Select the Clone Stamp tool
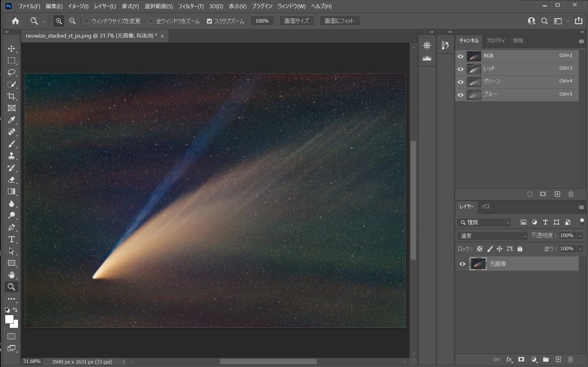Image resolution: width=588 pixels, height=367 pixels. click(x=12, y=156)
